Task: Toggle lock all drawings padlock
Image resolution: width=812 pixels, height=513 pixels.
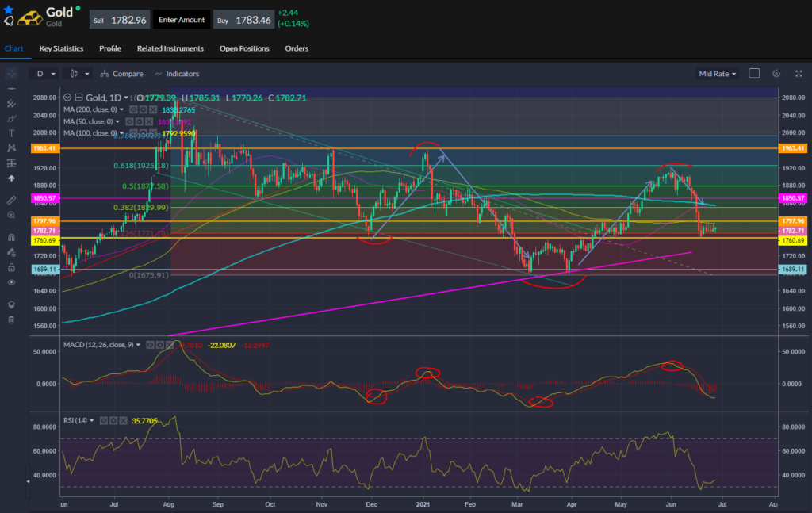Action: [x=11, y=267]
